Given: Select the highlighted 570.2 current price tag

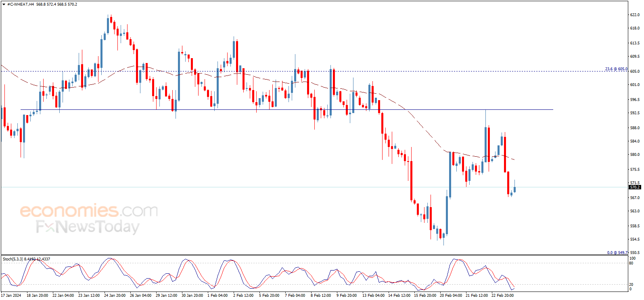Looking at the screenshot, I should 635,187.
